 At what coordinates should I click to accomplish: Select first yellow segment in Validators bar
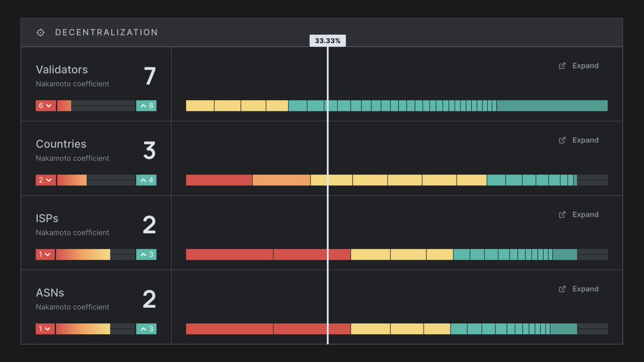pos(200,106)
